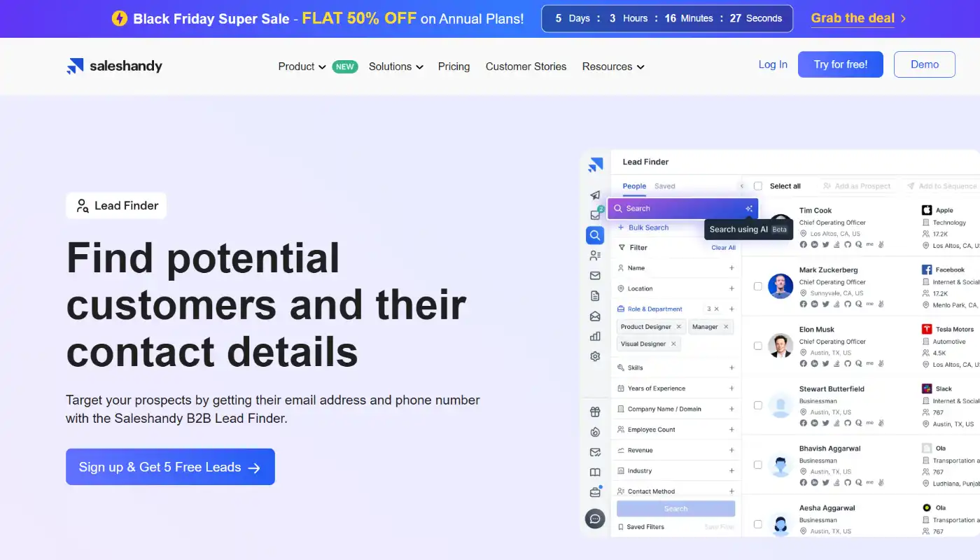Toggle the Select all checkbox
The width and height of the screenshot is (980, 560).
[758, 186]
